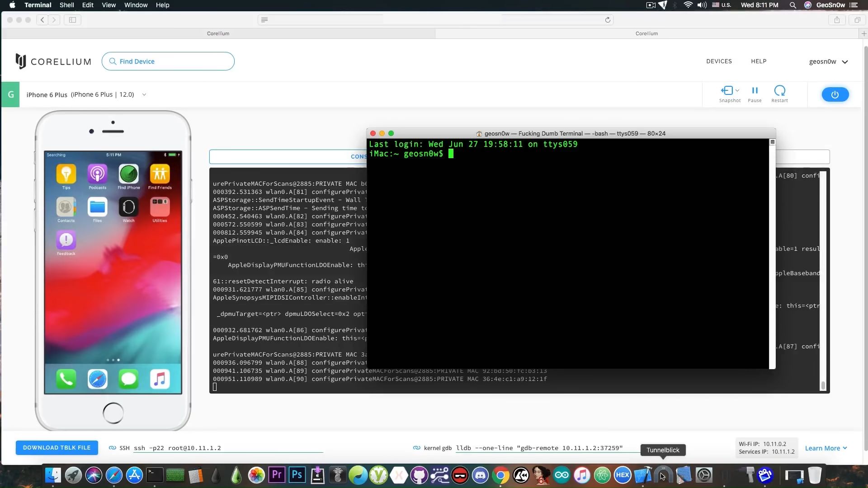Image resolution: width=868 pixels, height=488 pixels.
Task: Toggle the Safari sidebar button
Action: click(x=72, y=19)
